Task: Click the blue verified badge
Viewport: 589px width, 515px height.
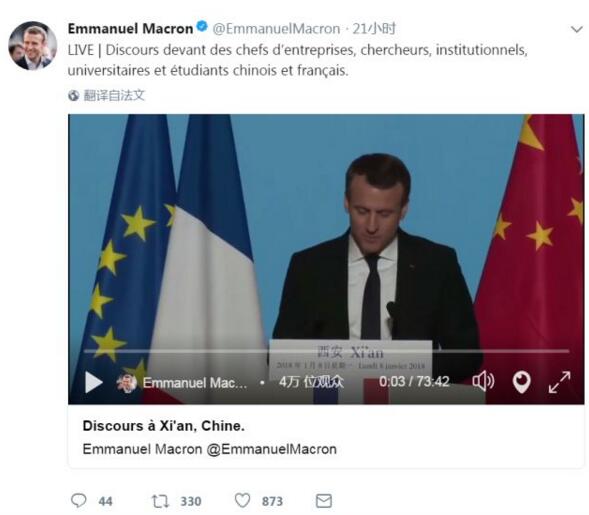Action: click(x=202, y=27)
